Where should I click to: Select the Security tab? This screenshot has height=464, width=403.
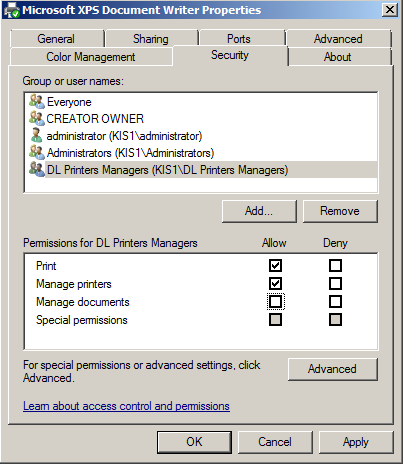[230, 55]
